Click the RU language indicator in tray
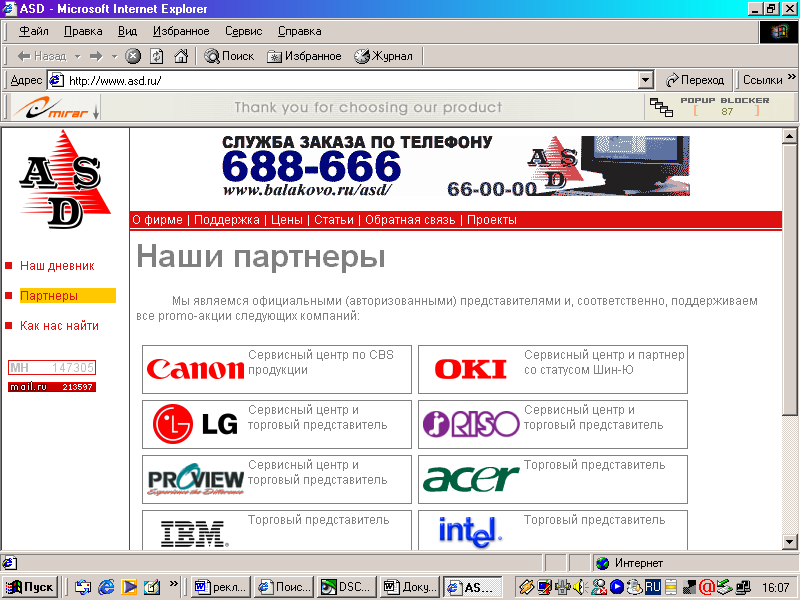The height and width of the screenshot is (600, 800). [653, 587]
